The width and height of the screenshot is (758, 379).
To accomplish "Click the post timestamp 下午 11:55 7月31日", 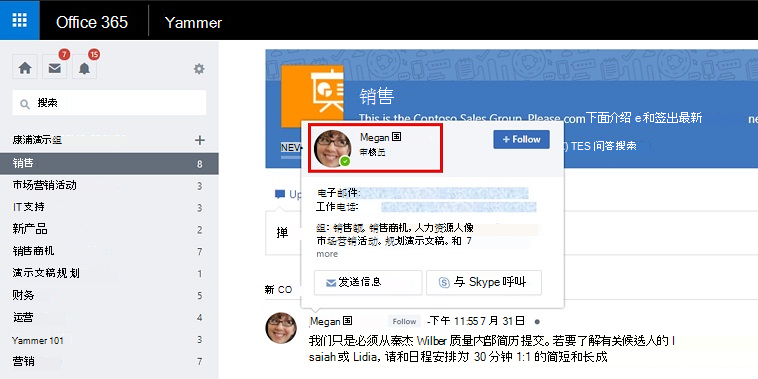I will (x=477, y=321).
